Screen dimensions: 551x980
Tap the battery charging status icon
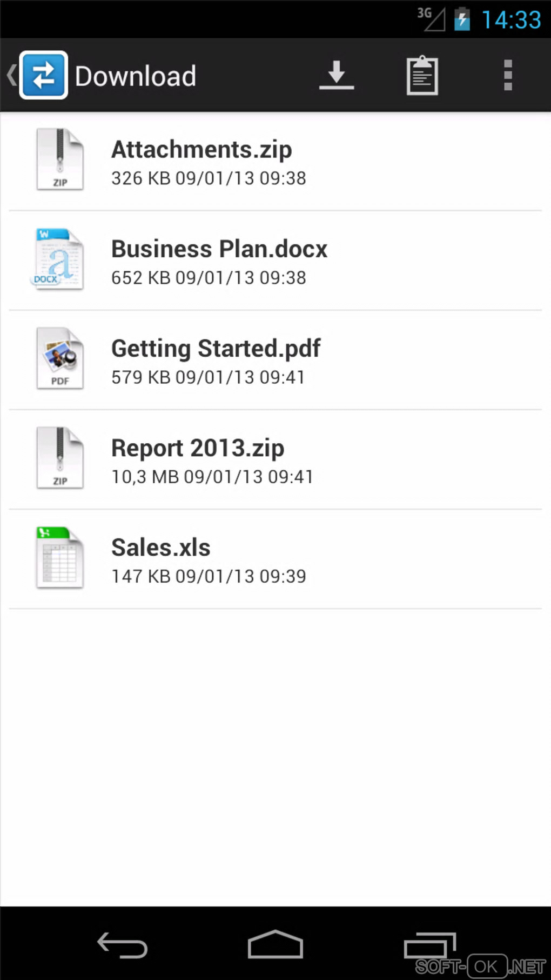pyautogui.click(x=462, y=19)
